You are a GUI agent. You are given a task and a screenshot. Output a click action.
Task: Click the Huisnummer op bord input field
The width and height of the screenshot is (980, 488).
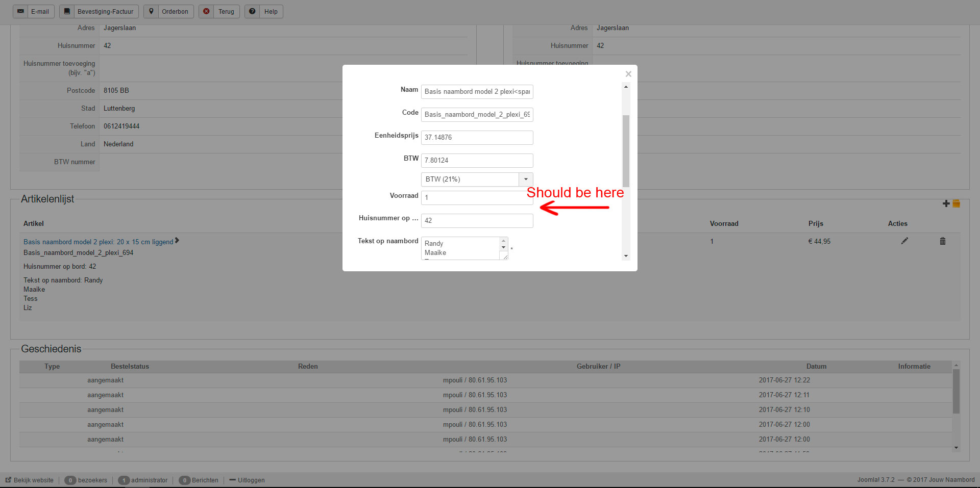[477, 221]
